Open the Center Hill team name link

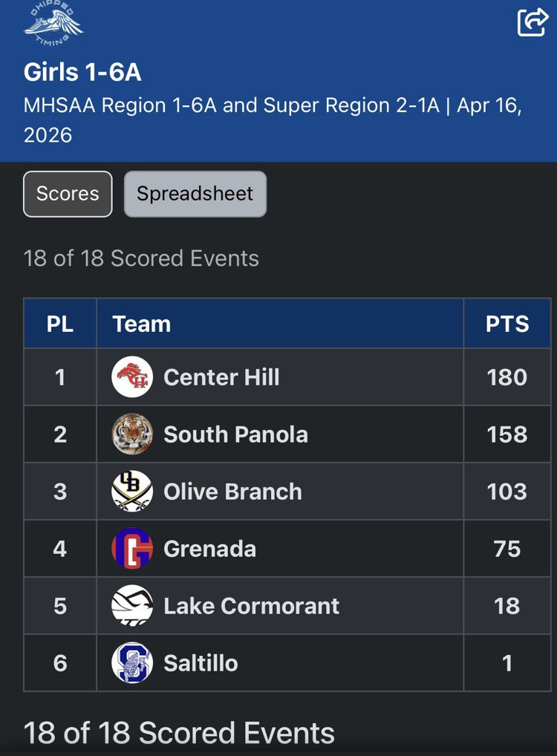click(221, 377)
